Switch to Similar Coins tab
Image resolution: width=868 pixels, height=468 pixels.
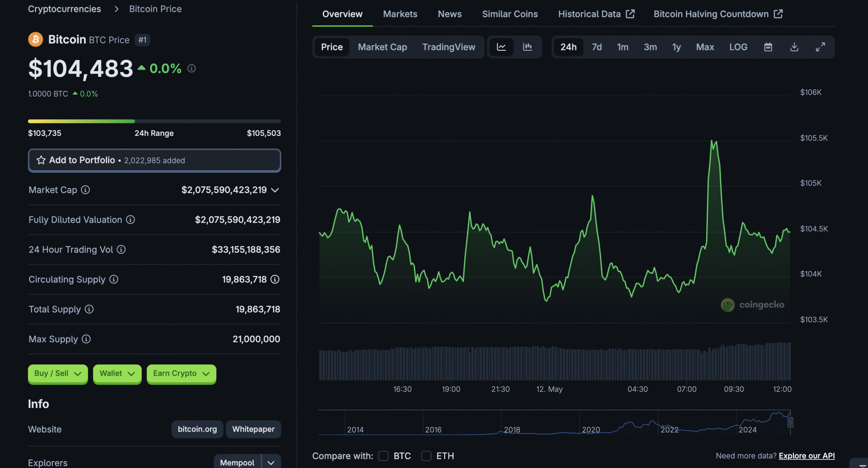(x=510, y=14)
